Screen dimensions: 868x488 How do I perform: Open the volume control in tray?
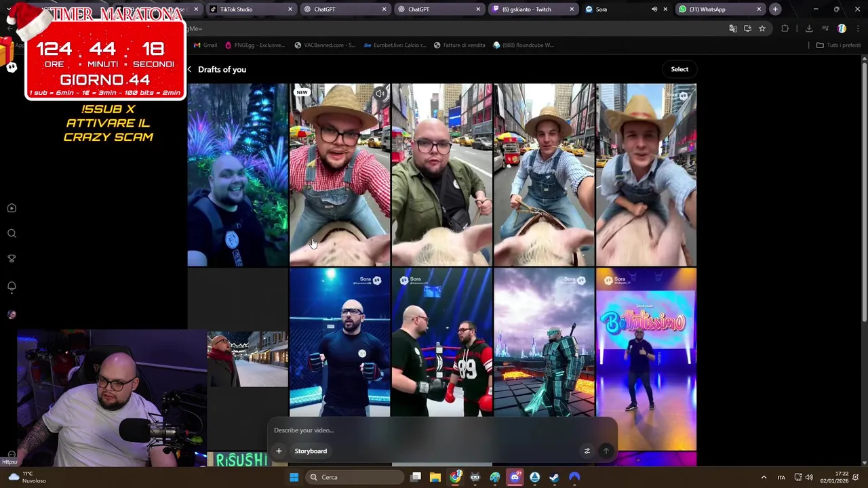click(x=809, y=477)
